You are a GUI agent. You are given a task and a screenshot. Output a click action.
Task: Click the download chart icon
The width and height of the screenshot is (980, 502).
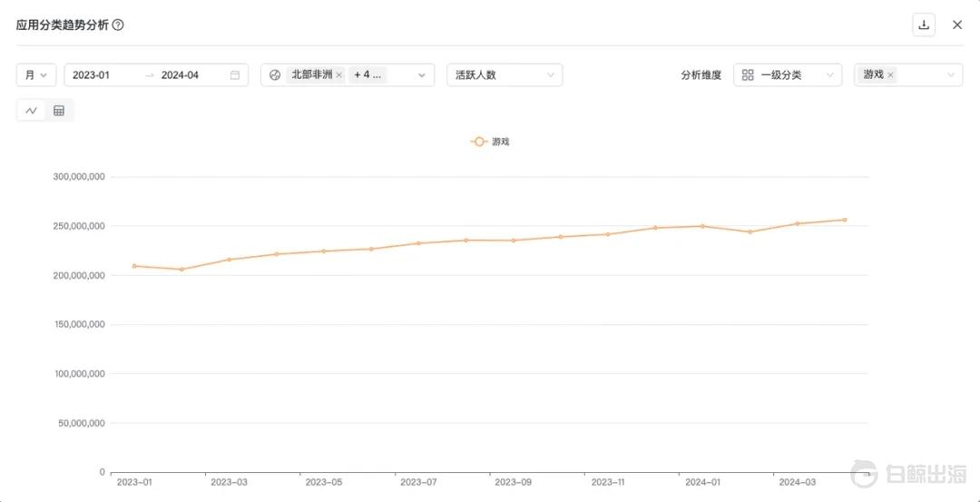924,25
